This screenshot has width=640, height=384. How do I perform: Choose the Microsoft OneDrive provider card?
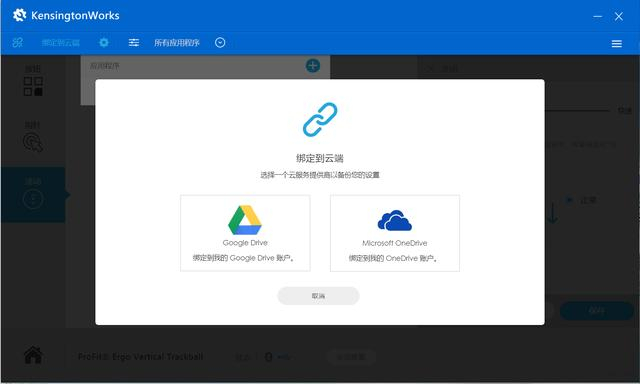pos(395,233)
